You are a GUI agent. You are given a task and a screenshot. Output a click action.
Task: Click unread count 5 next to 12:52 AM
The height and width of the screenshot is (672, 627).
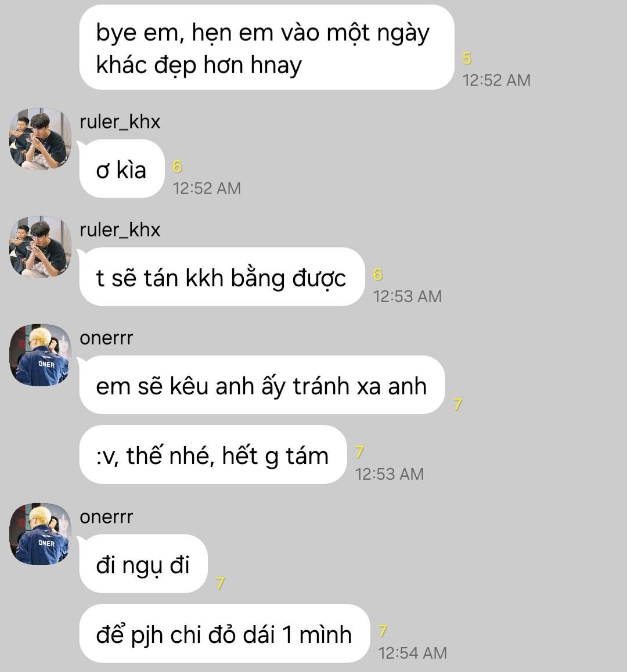click(x=467, y=58)
